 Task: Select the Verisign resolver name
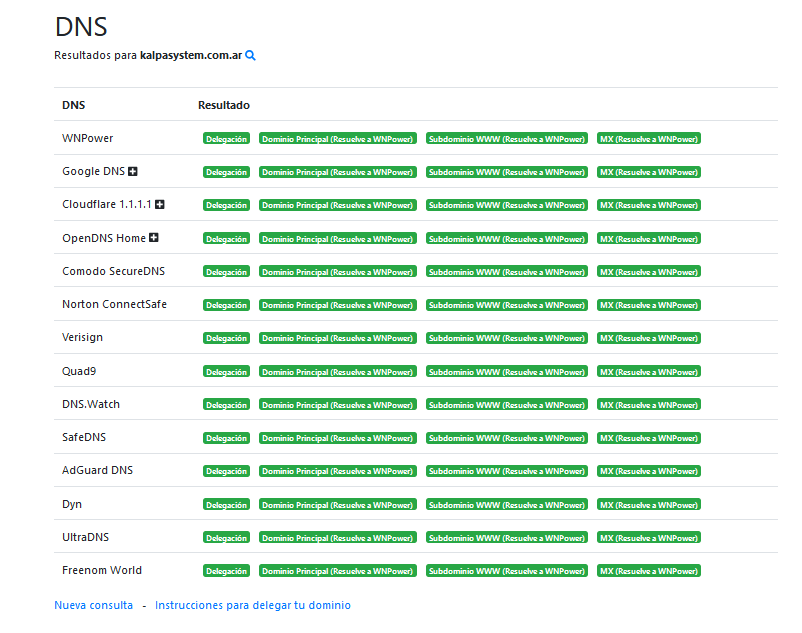[x=82, y=337]
